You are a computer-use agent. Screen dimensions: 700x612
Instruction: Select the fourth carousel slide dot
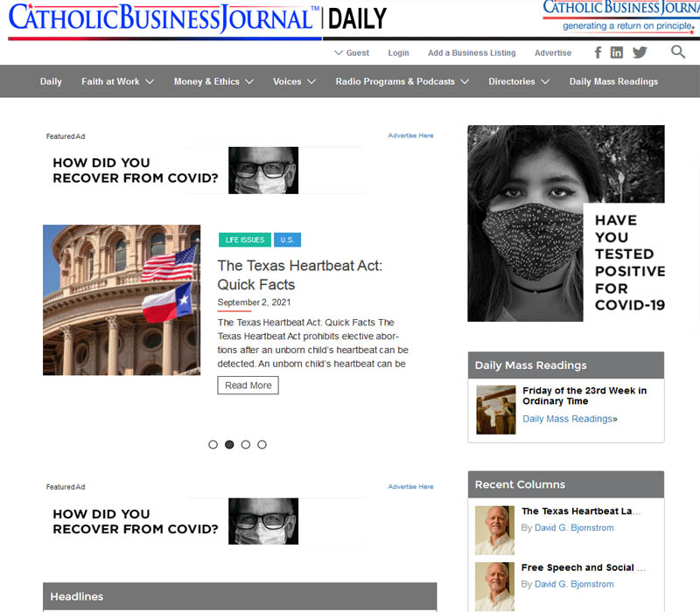[x=262, y=444]
